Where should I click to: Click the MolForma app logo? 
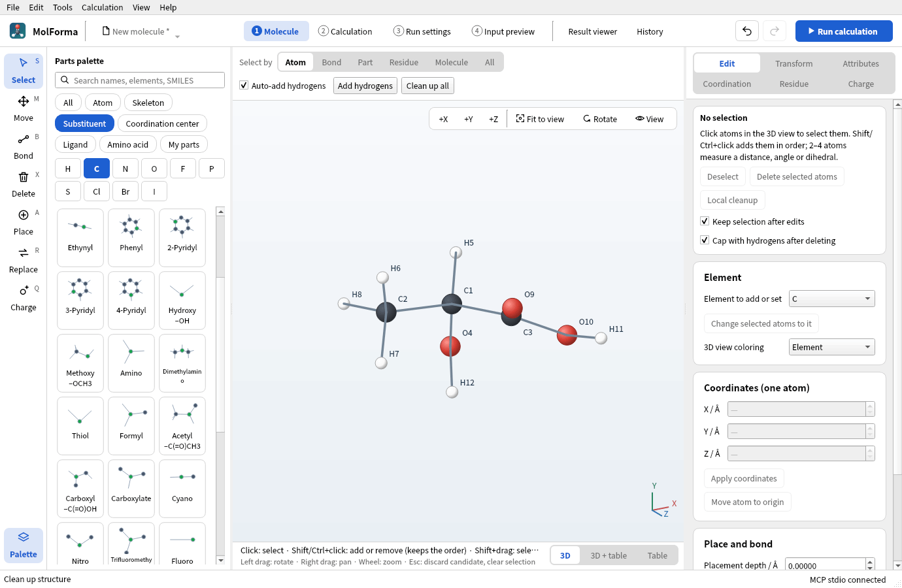point(18,31)
